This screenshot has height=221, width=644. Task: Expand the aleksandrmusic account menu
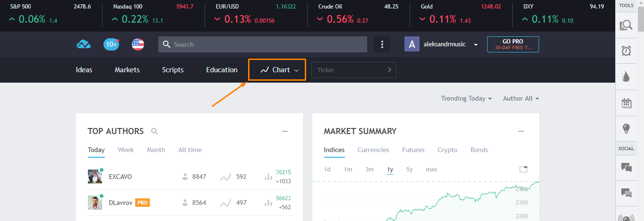[x=476, y=44]
